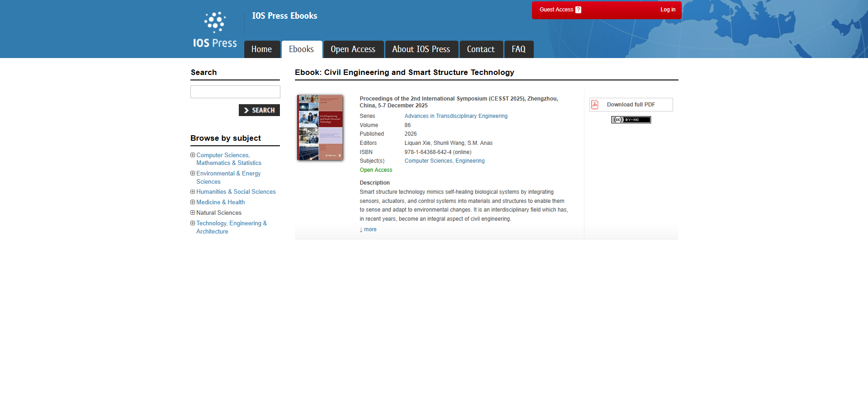Screen dimensions: 868x414
Task: Click the ISBN value 978-1-64368-642-4 (online)
Action: click(438, 152)
